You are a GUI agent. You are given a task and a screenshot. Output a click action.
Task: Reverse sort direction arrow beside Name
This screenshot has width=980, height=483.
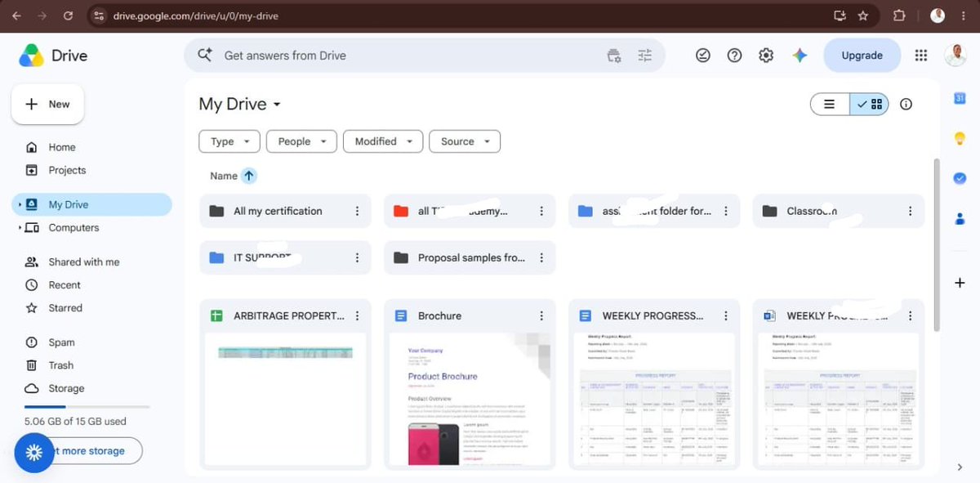pos(249,176)
